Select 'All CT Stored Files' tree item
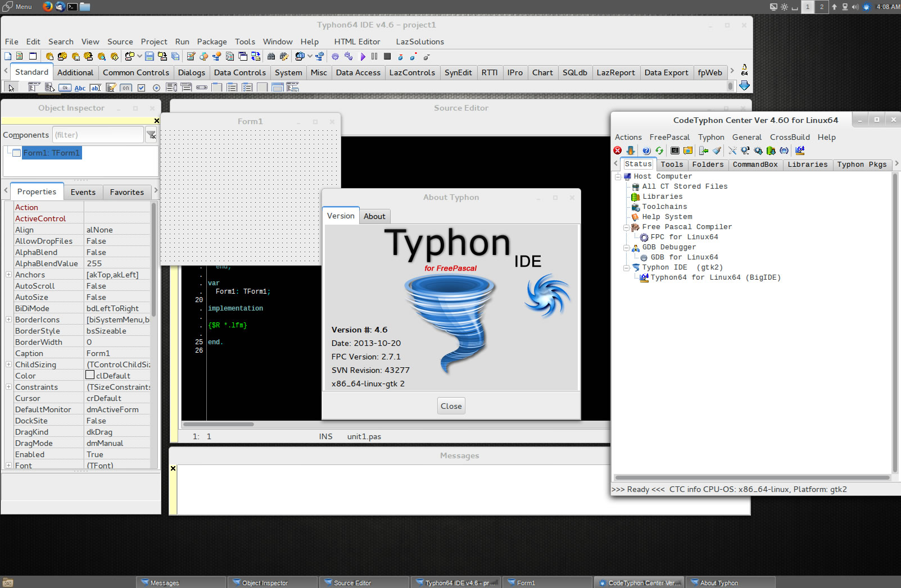The height and width of the screenshot is (588, 901). (x=685, y=186)
